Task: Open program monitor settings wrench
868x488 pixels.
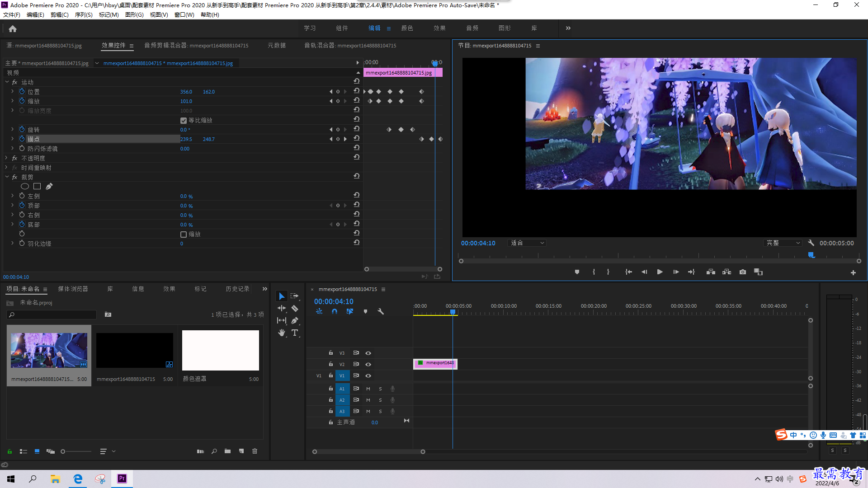Action: (x=811, y=243)
